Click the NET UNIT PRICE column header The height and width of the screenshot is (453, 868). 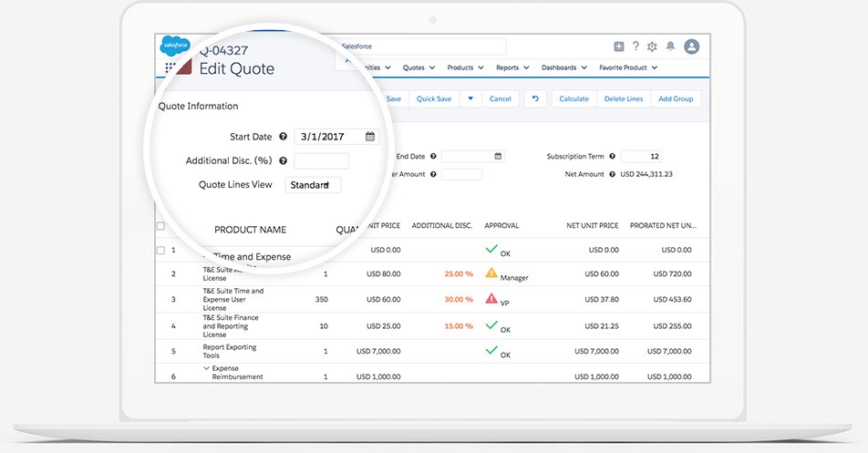click(x=593, y=226)
